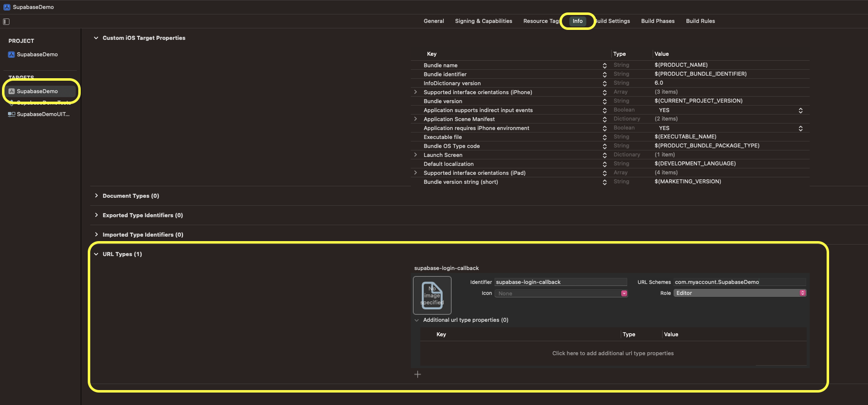This screenshot has width=868, height=405.
Task: Open the Build Rules tab
Action: pyautogui.click(x=700, y=21)
